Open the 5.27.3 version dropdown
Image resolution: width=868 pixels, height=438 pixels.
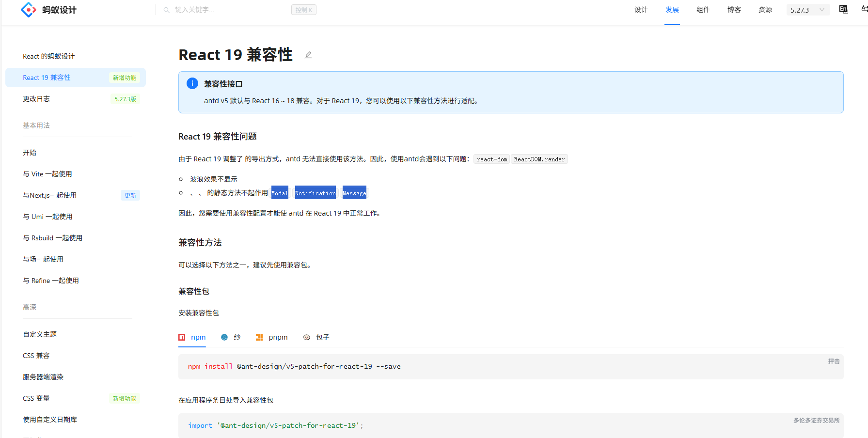pos(807,9)
